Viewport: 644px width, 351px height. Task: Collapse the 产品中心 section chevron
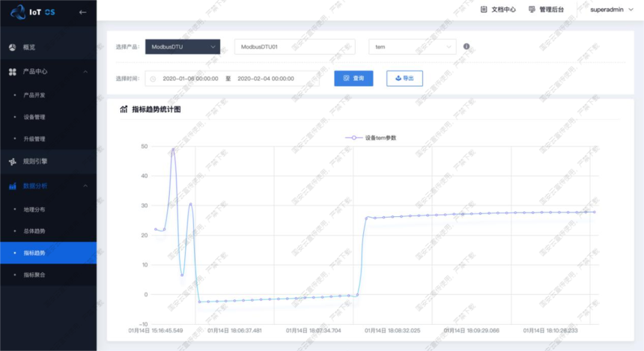point(85,71)
